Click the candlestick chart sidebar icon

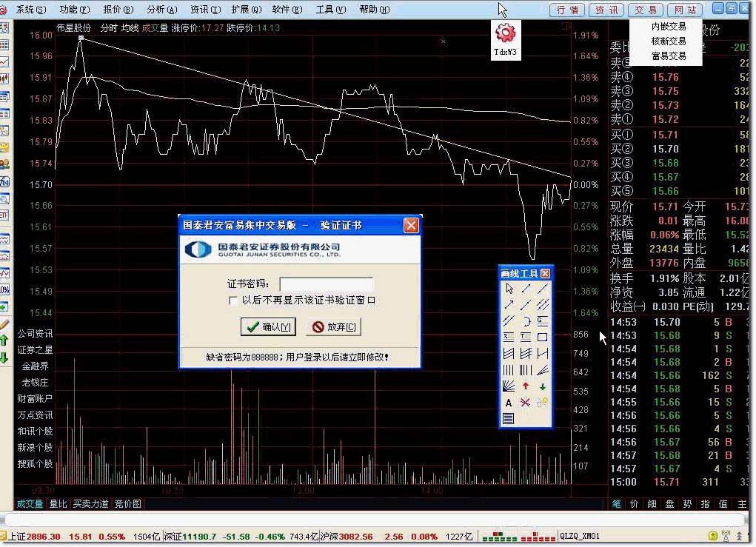[x=4, y=78]
